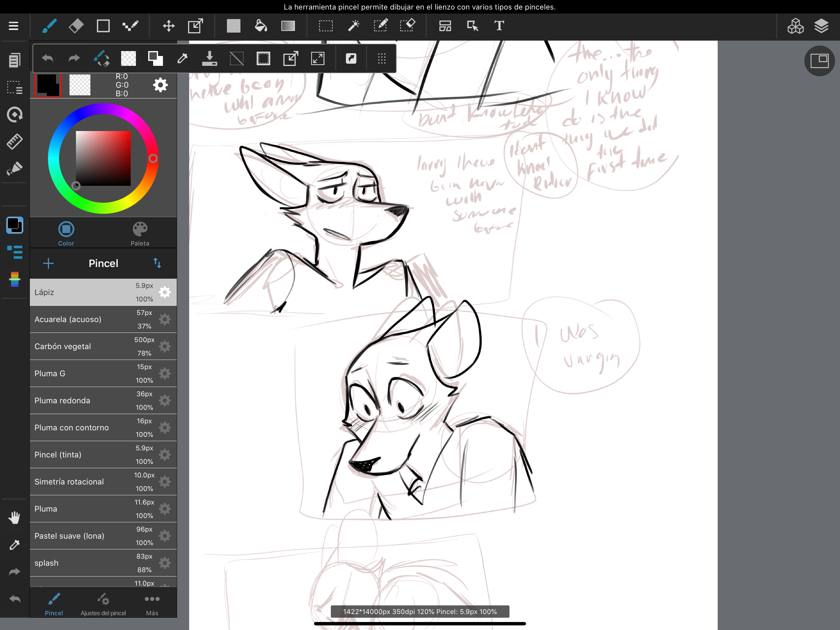840x630 pixels.
Task: Select the Bucket fill tool
Action: click(x=260, y=26)
